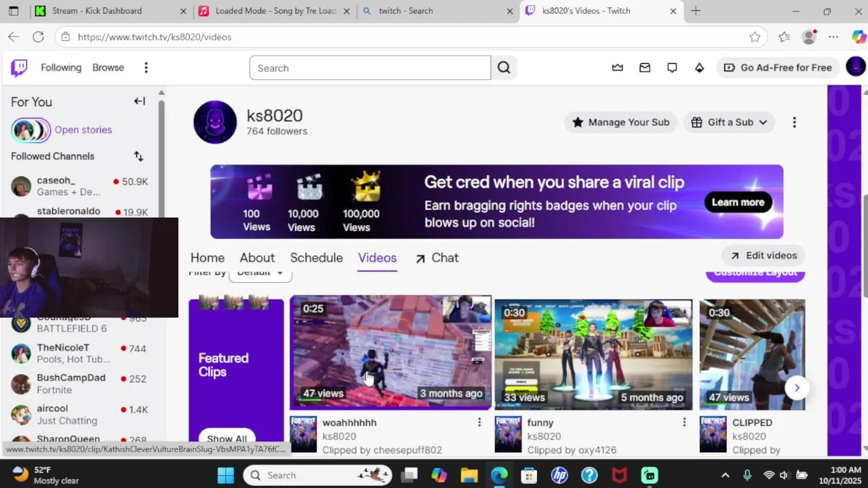The height and width of the screenshot is (488, 868).
Task: Open the Prime loot crown icon
Action: [x=617, y=68]
